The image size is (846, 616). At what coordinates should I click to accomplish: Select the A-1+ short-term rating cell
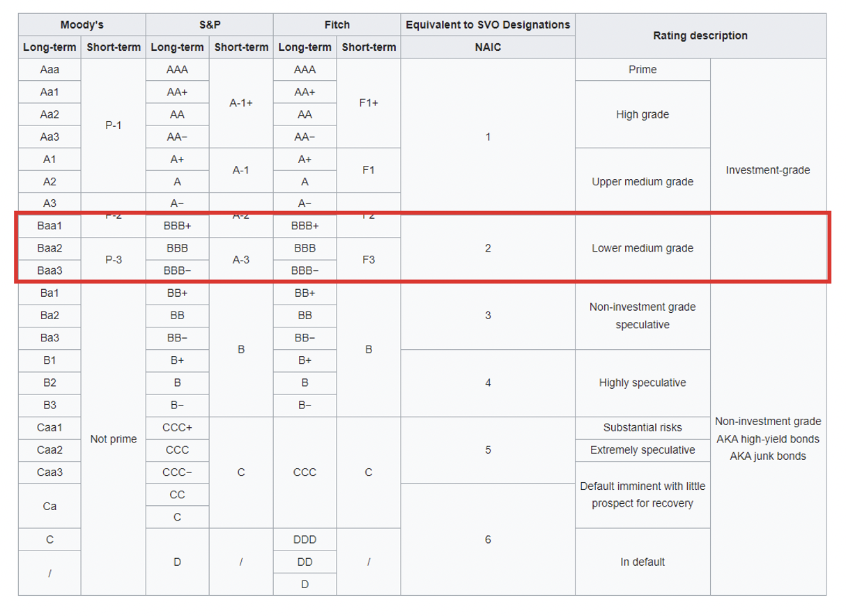click(240, 103)
